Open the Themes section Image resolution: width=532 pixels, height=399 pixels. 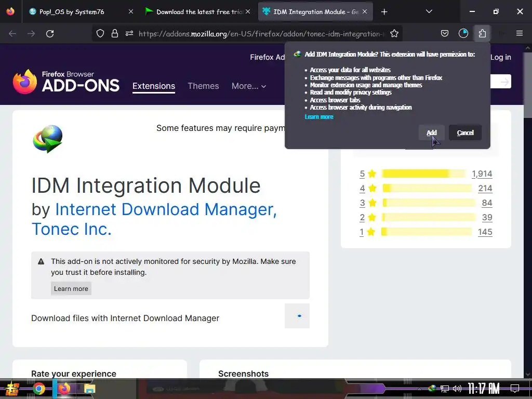click(203, 86)
